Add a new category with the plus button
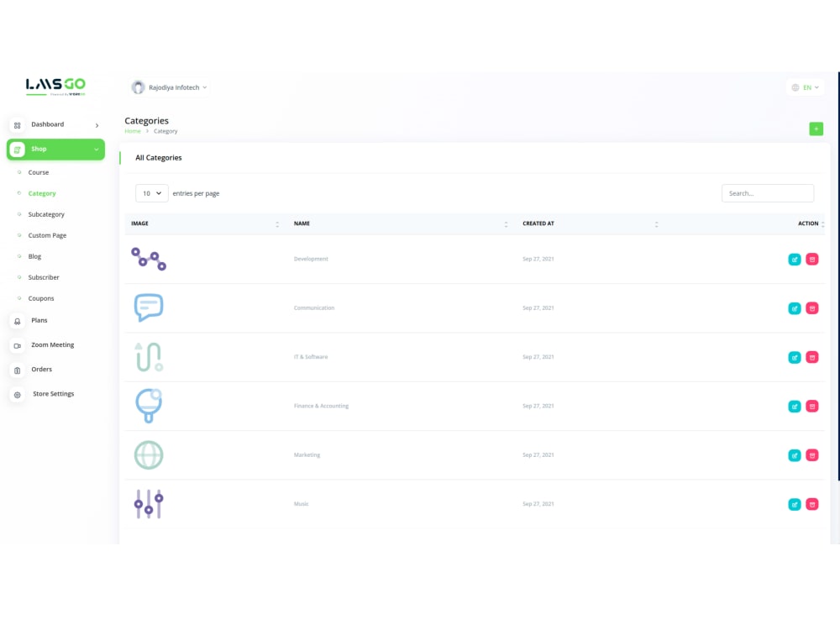840x630 pixels. [816, 129]
